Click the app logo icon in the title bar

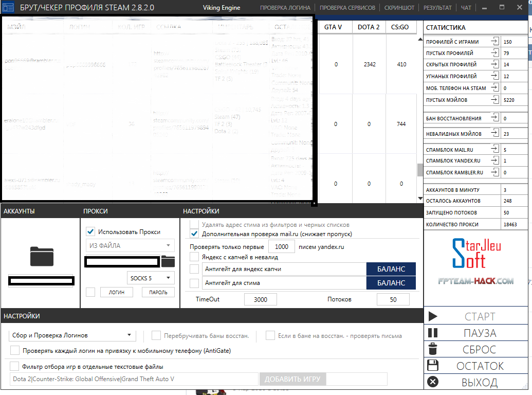8,7
